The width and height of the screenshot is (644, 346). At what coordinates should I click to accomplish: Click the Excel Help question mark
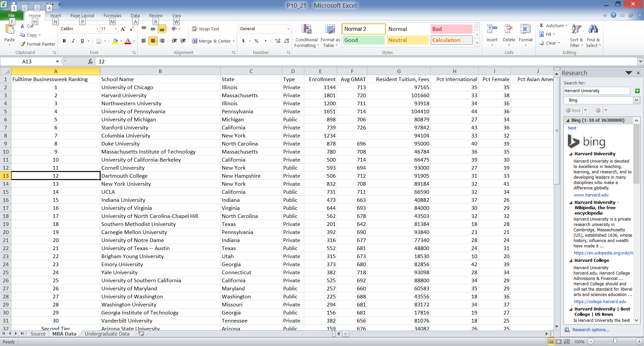[x=613, y=15]
